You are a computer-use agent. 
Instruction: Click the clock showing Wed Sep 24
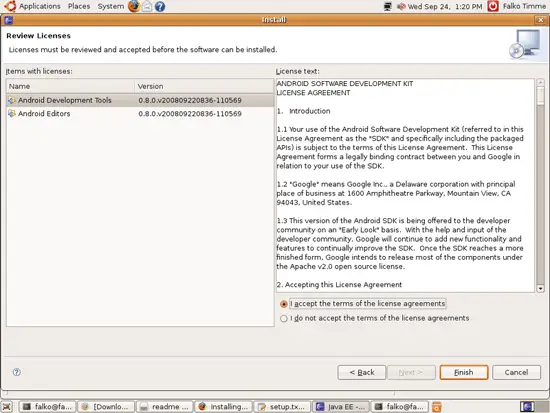point(445,6)
